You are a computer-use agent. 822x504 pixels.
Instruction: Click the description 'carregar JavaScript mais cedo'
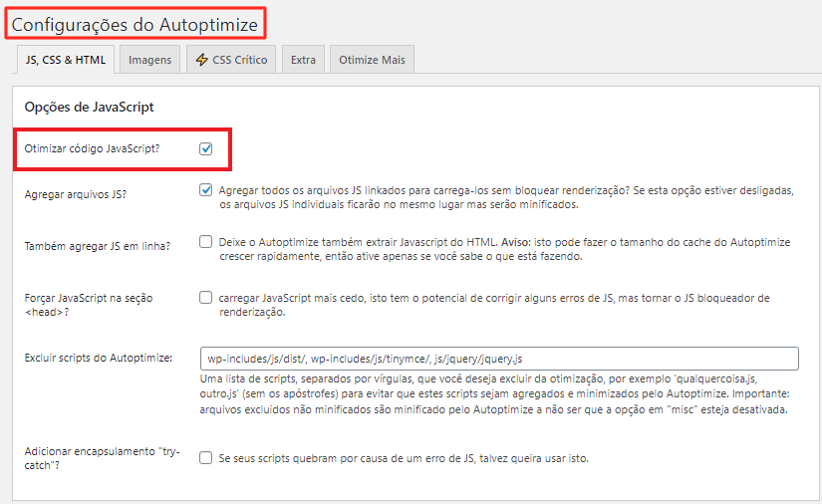494,305
